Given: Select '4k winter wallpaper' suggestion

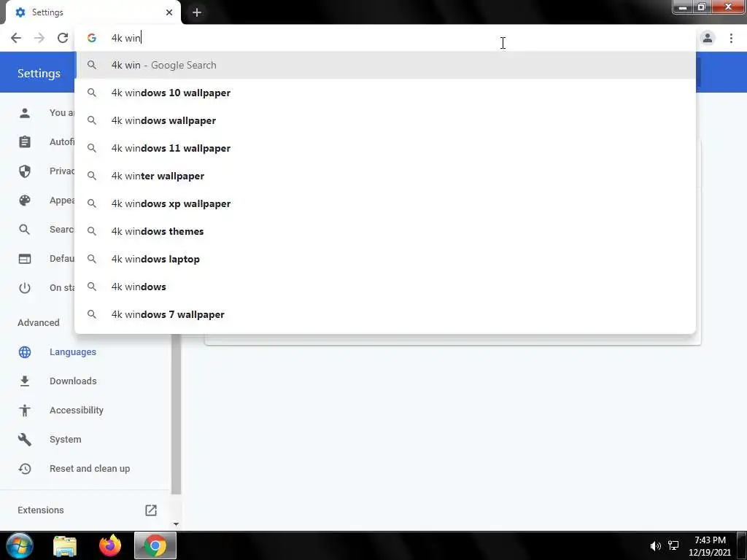Looking at the screenshot, I should pyautogui.click(x=385, y=176).
